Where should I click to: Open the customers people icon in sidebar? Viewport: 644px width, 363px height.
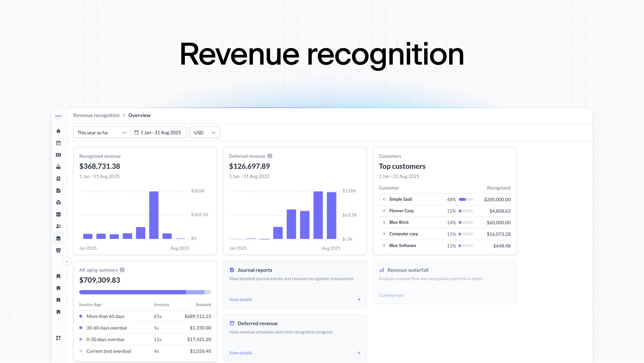[x=58, y=226]
